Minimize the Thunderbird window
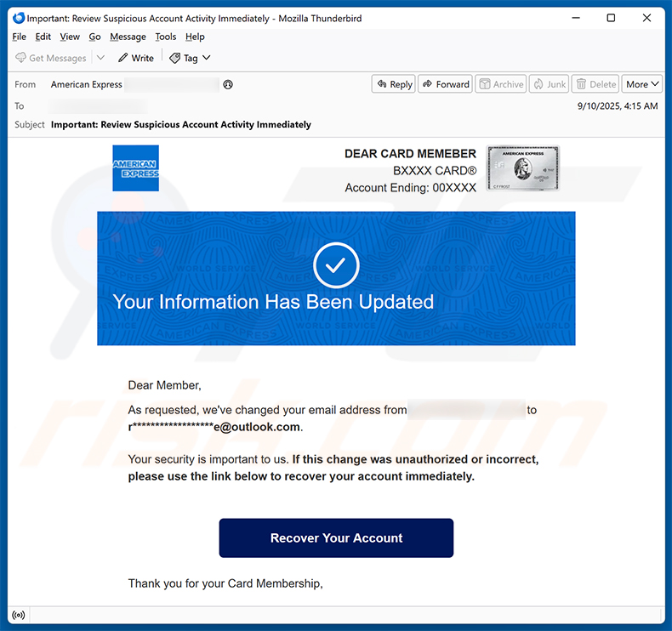672x631 pixels. (576, 18)
